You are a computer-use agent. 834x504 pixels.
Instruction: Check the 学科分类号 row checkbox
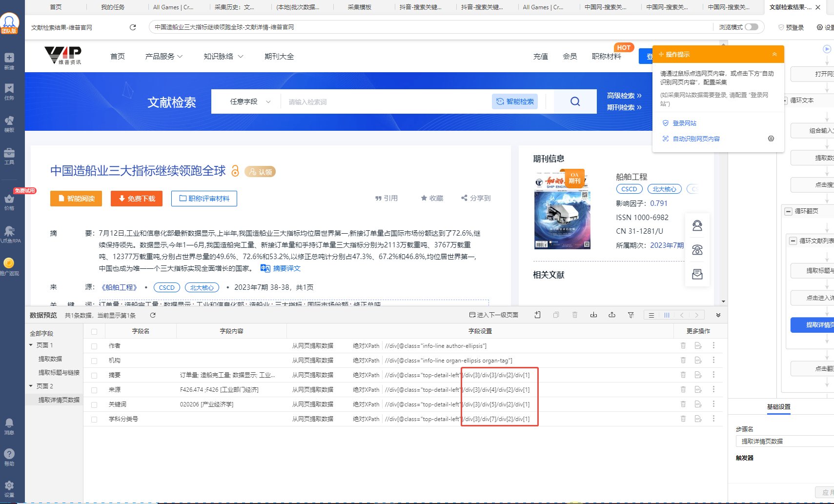point(94,419)
